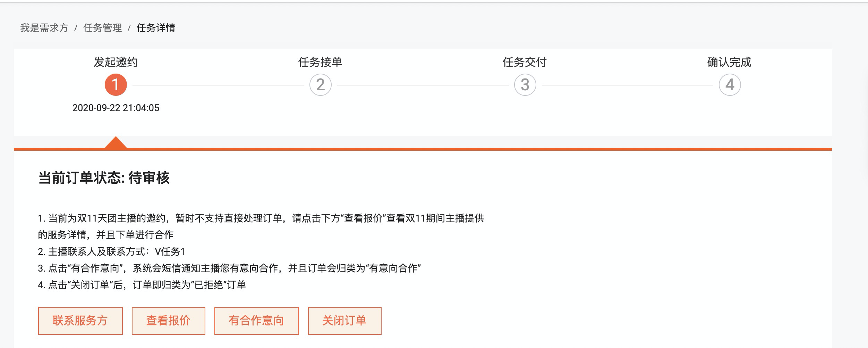868x348 pixels.
Task: Click the 2020-09-22 21:04:05 timestamp
Action: pos(116,108)
